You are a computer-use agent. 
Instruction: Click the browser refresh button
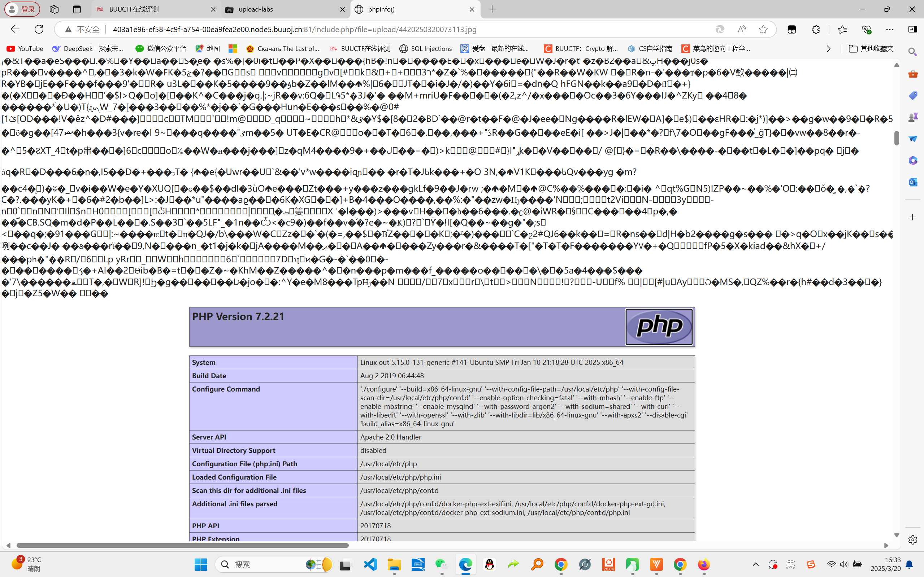tap(39, 29)
